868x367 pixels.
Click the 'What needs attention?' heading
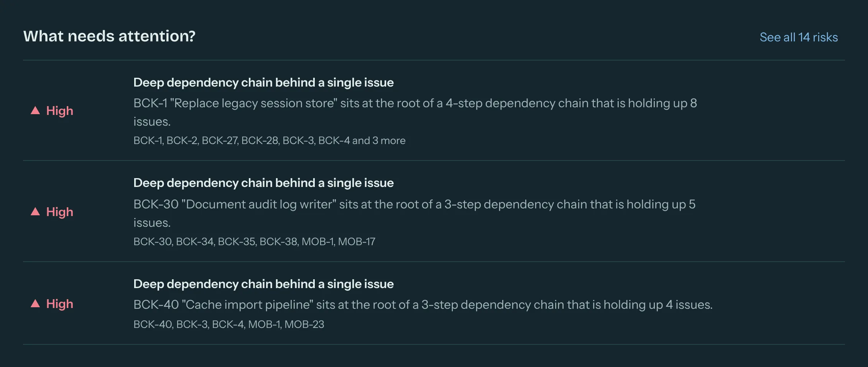click(x=109, y=36)
